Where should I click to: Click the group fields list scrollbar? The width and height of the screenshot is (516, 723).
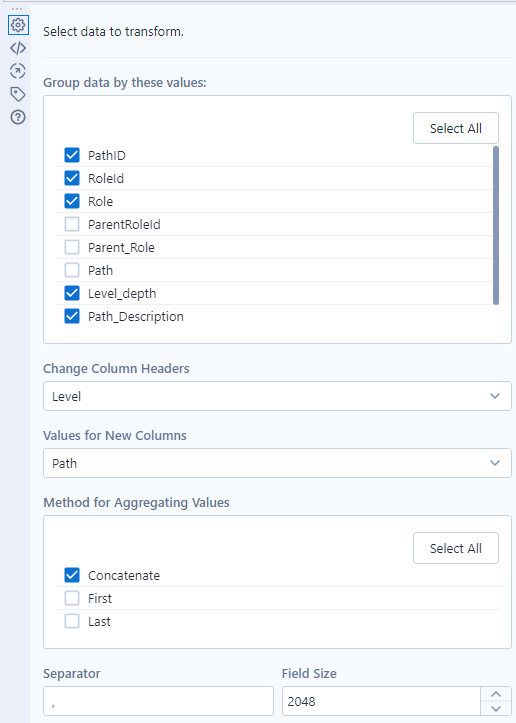pyautogui.click(x=496, y=225)
